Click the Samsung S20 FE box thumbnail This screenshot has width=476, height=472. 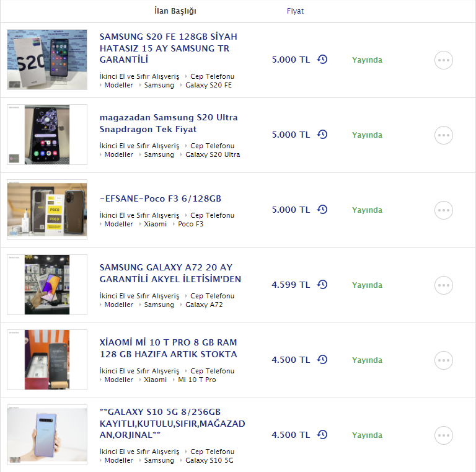47,60
